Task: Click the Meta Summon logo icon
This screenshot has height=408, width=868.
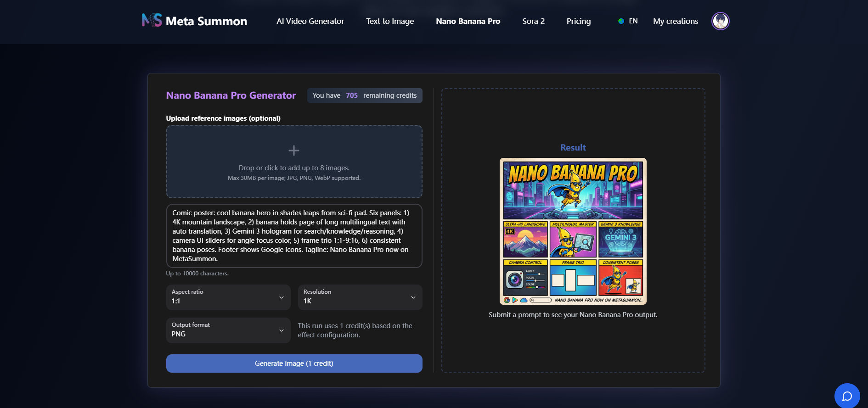Action: (152, 20)
